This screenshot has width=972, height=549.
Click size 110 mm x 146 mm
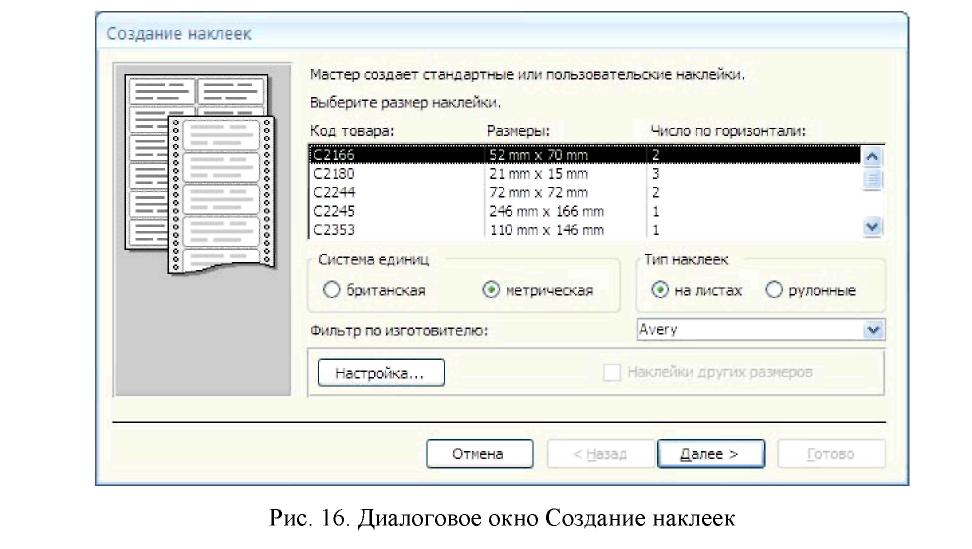point(546,231)
